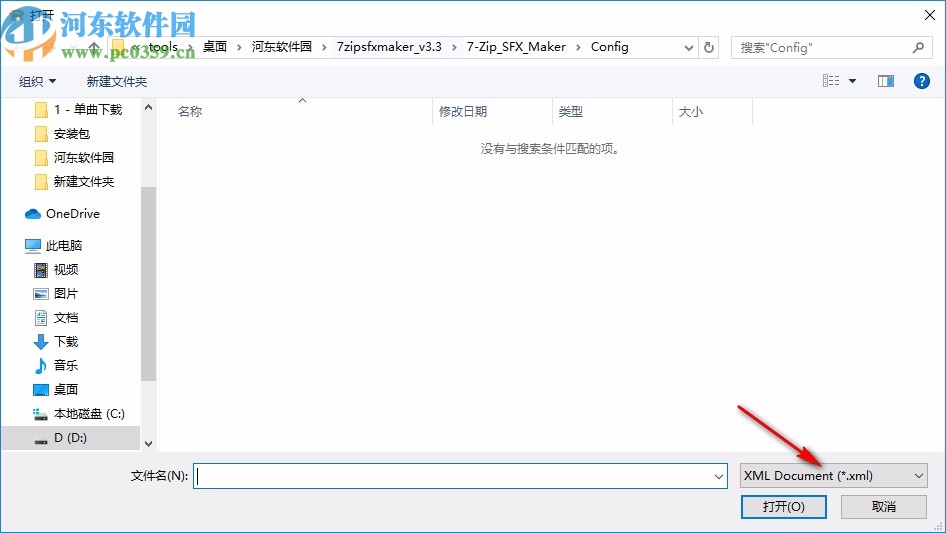Click sidebar scroll up arrow
The width and height of the screenshot is (946, 533).
[148, 107]
